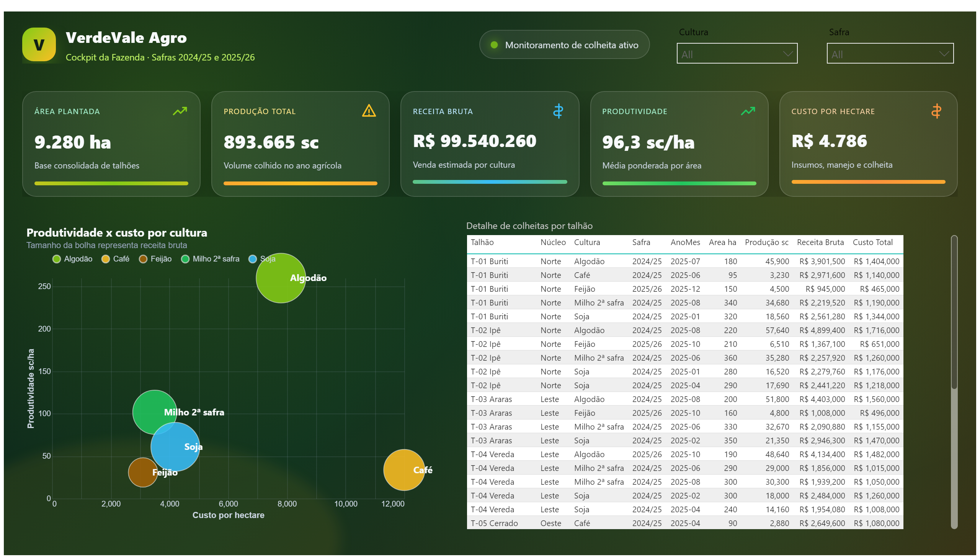Sort table by Talhão column header

482,242
